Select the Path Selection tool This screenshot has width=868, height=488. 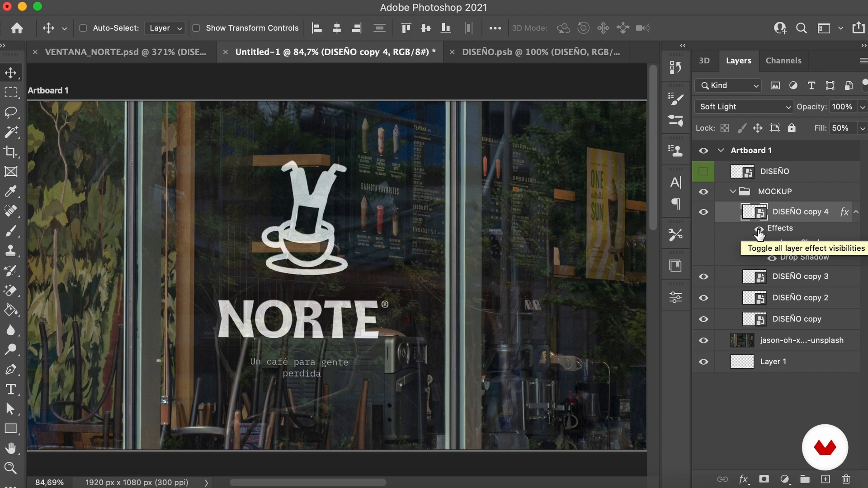pyautogui.click(x=10, y=409)
